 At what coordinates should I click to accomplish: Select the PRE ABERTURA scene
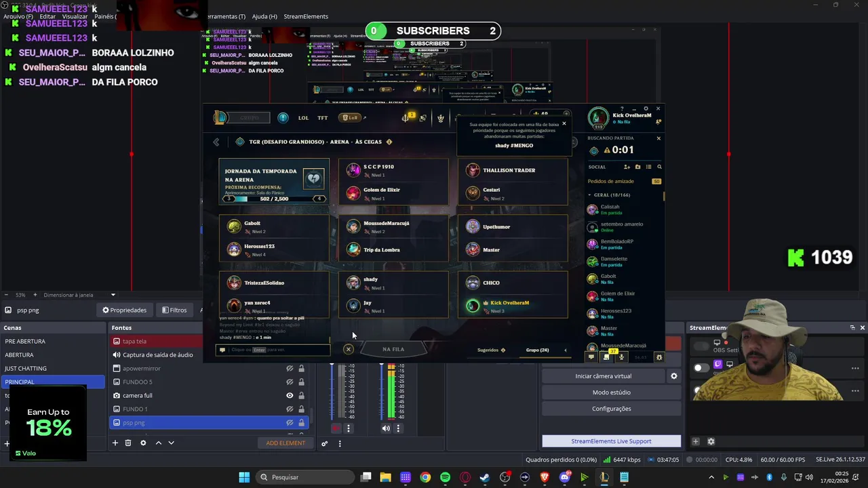click(x=52, y=341)
